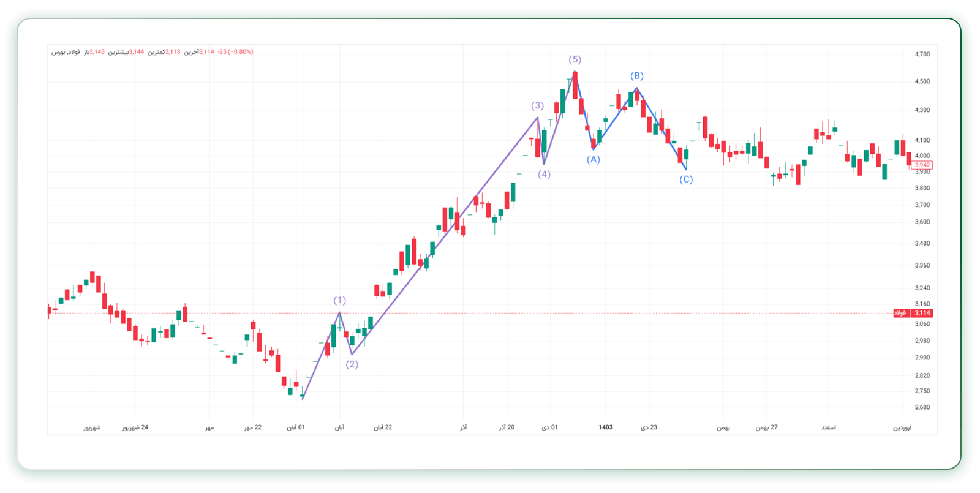Click corrective wave (B) label
The image size is (980, 493).
pyautogui.click(x=637, y=76)
